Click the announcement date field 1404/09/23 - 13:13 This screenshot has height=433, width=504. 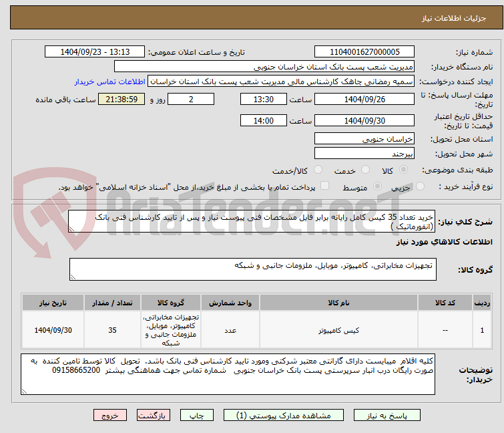(95, 51)
